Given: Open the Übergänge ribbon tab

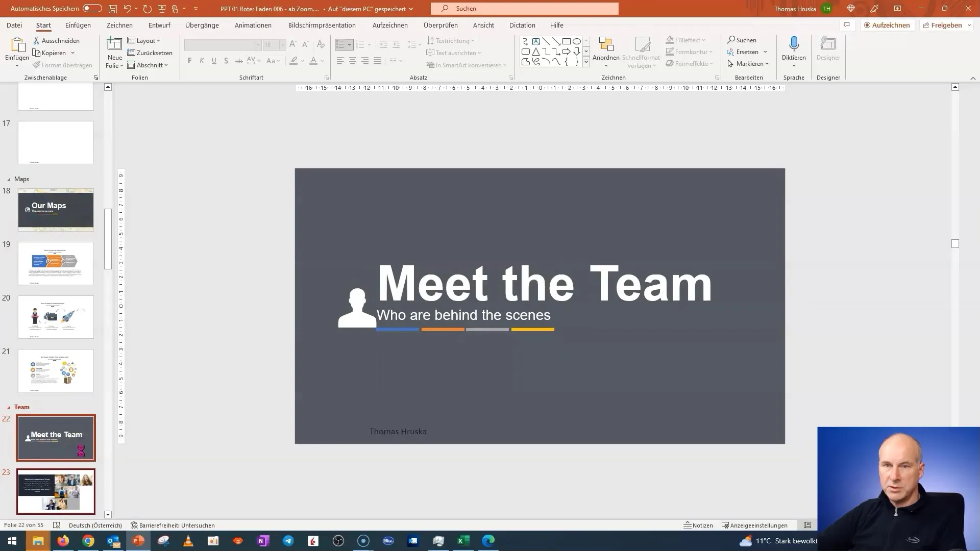Looking at the screenshot, I should click(x=201, y=25).
